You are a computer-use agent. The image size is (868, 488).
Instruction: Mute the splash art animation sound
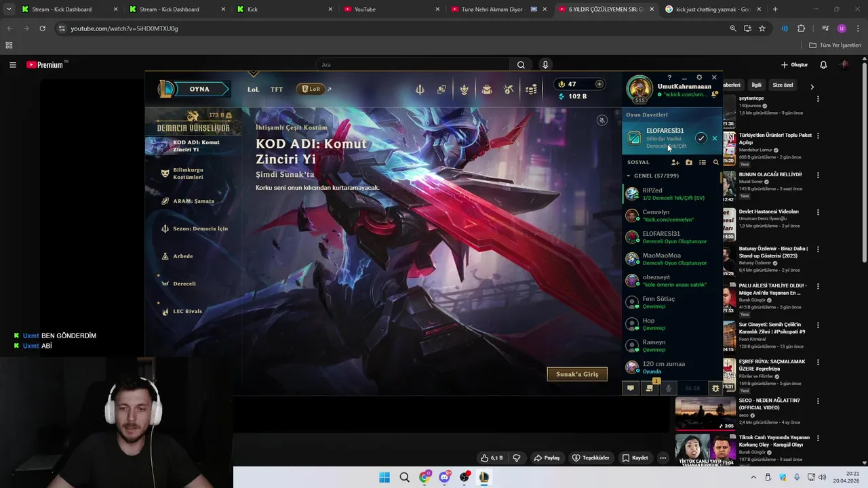[x=601, y=120]
